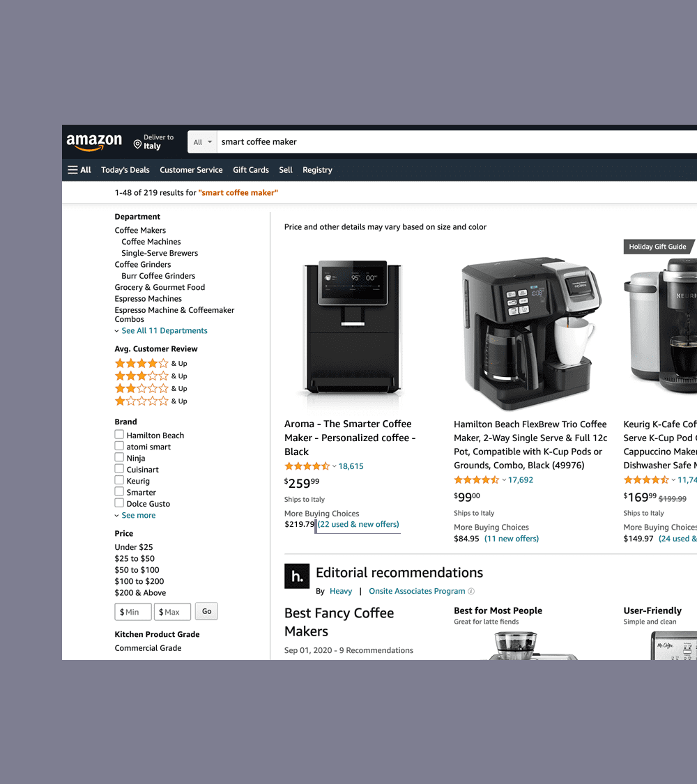Expand See more brands list
Screen dimensions: 697x784
pos(138,516)
